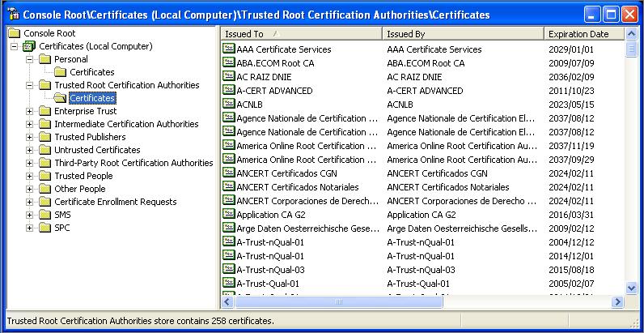
Task: Select the America Online certificate expiring 2037/09/29
Action: (307, 159)
